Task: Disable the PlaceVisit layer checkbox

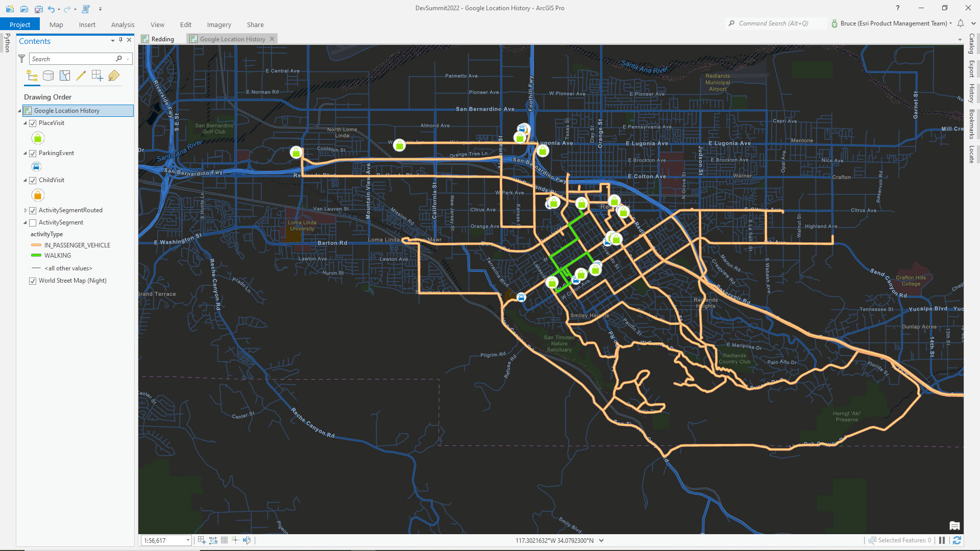Action: click(33, 123)
